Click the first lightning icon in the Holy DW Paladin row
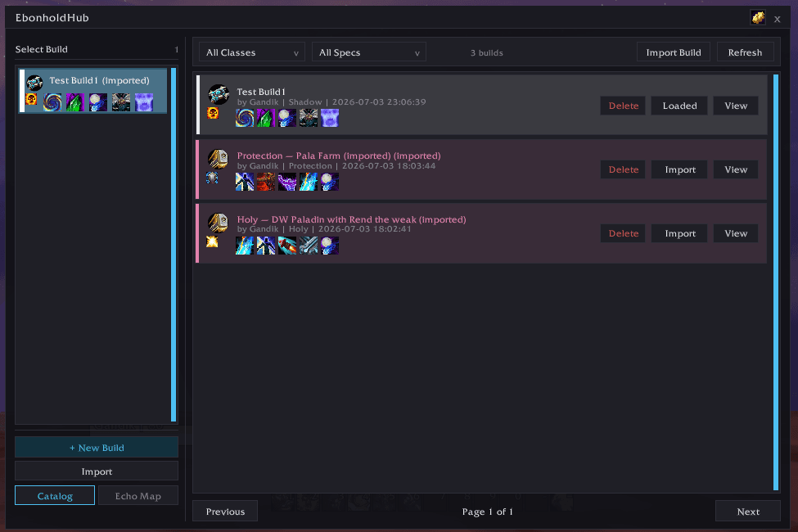Viewport: 798px width, 532px height. (x=245, y=246)
